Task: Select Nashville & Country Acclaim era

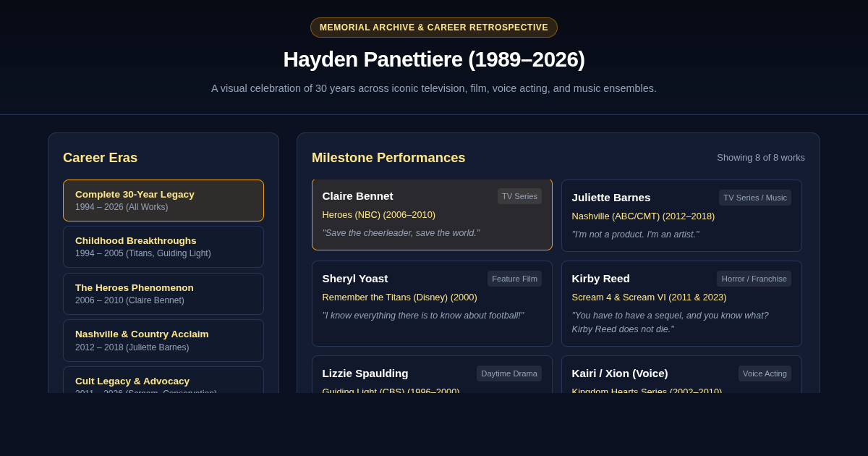Action: (x=163, y=340)
